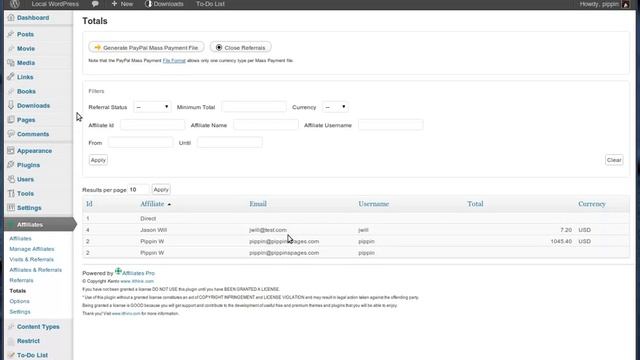Open the New content menu
The image size is (640, 360).
point(122,4)
